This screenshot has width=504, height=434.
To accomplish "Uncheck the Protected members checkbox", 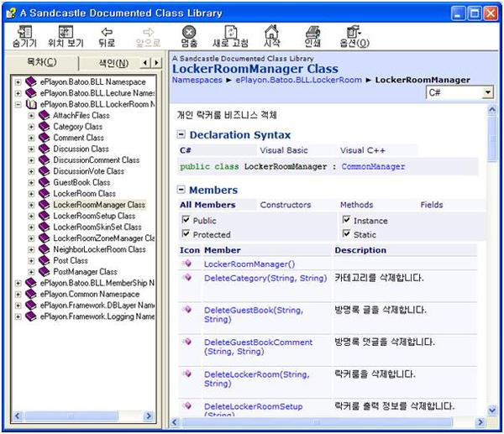I will [186, 233].
